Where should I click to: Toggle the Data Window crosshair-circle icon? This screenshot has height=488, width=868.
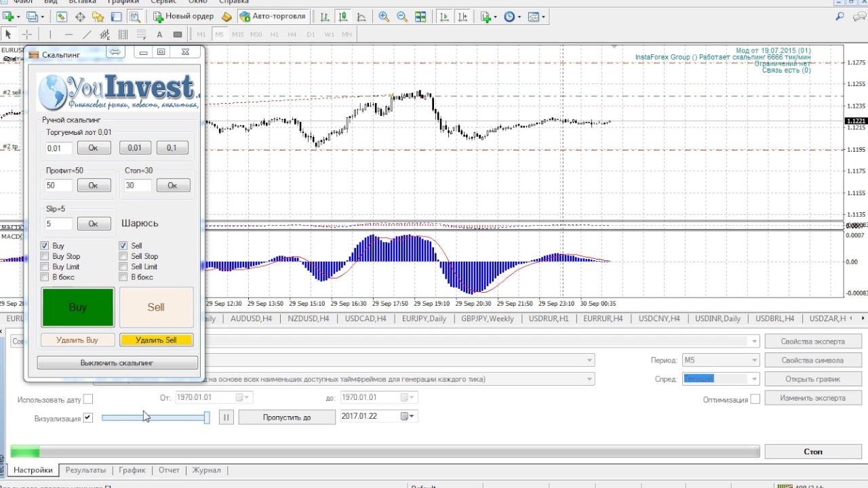coord(80,16)
